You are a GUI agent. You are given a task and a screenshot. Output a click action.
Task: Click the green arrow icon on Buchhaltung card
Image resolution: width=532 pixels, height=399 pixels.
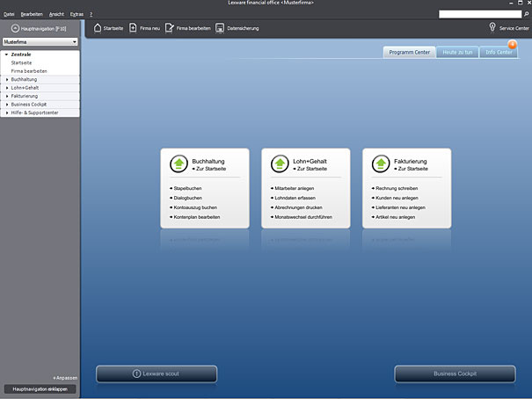[x=179, y=163]
